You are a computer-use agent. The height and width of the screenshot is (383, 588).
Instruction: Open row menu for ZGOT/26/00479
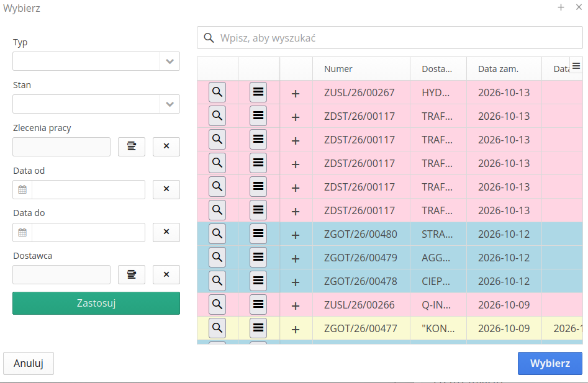pos(258,258)
